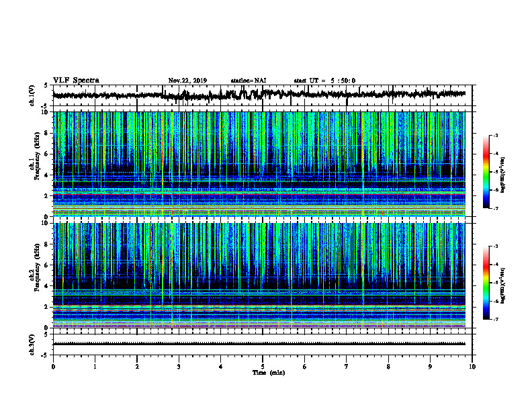
Task: Click the "Time (min)" axis label
Action: tap(269, 373)
